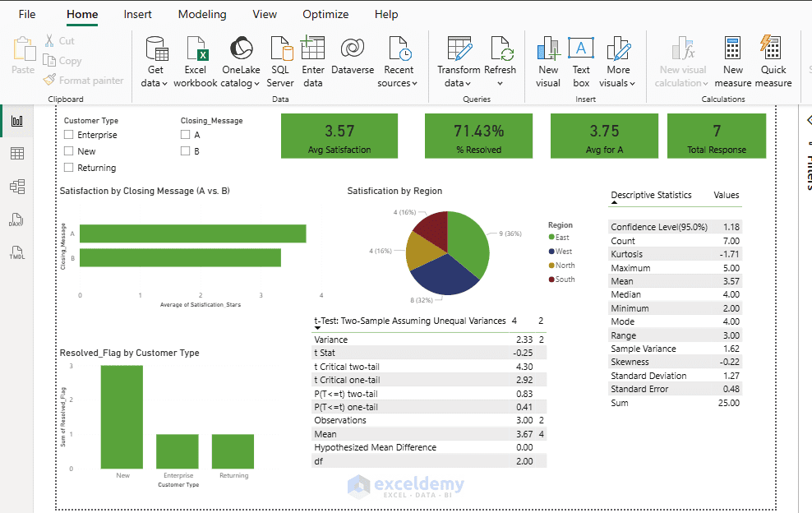Open the Modeling ribbon tab
The height and width of the screenshot is (513, 812).
pyautogui.click(x=202, y=14)
